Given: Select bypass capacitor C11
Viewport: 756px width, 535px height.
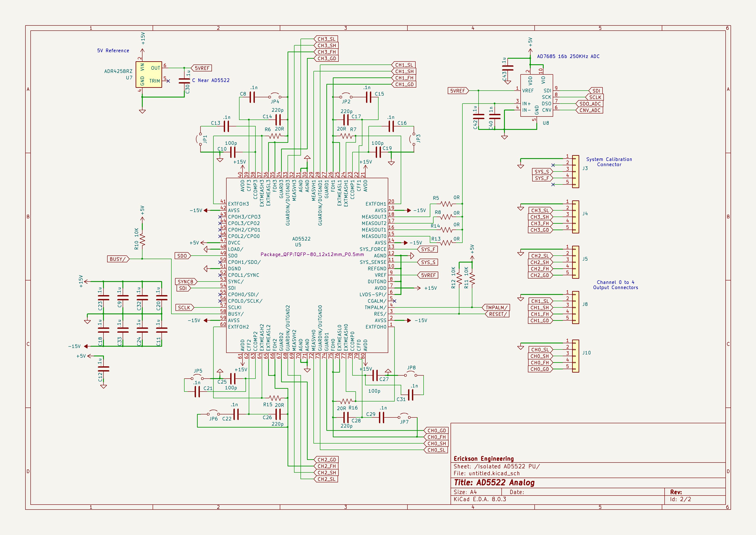Looking at the screenshot, I should [x=162, y=330].
